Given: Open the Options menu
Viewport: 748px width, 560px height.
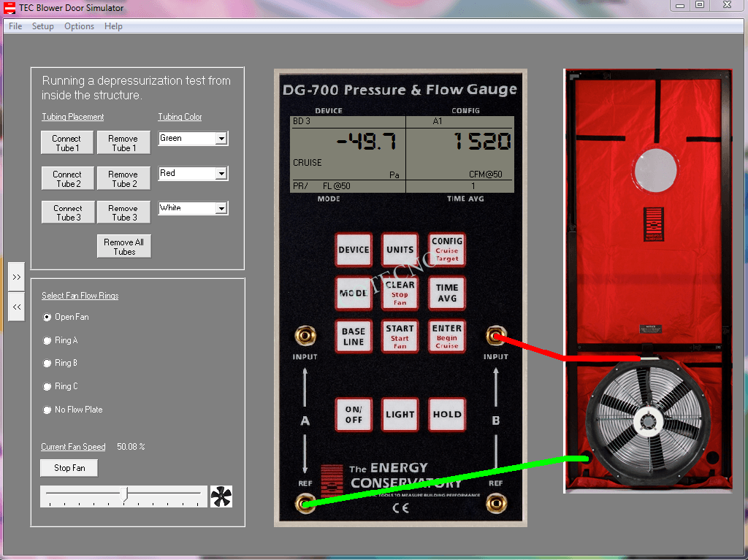Looking at the screenshot, I should pos(79,26).
